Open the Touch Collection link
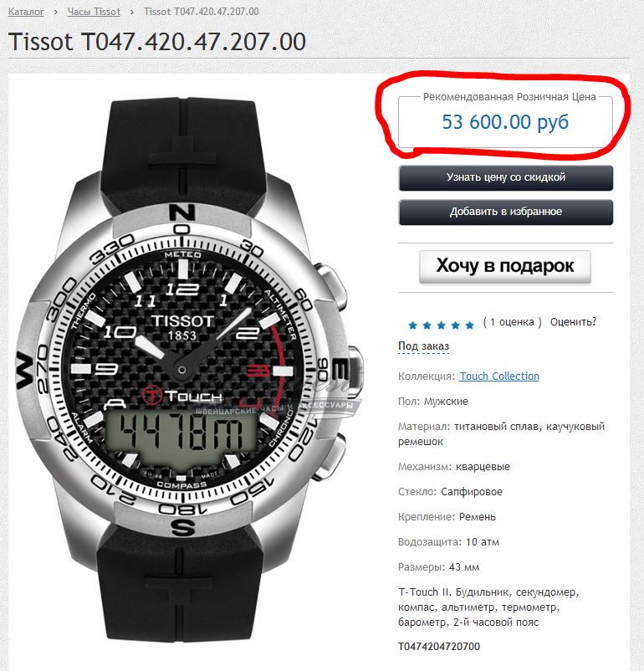Image resolution: width=644 pixels, height=671 pixels. coord(499,376)
